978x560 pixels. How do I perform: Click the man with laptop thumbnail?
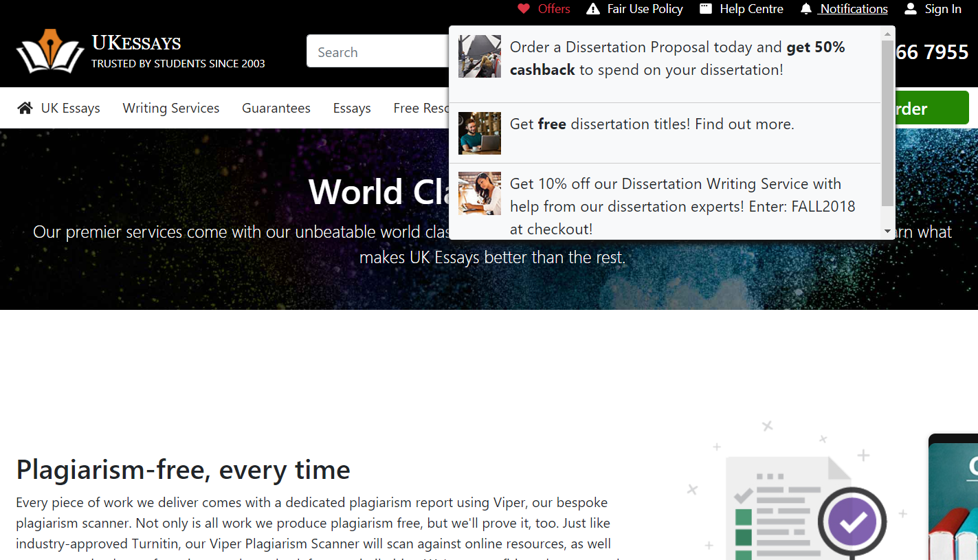click(480, 133)
